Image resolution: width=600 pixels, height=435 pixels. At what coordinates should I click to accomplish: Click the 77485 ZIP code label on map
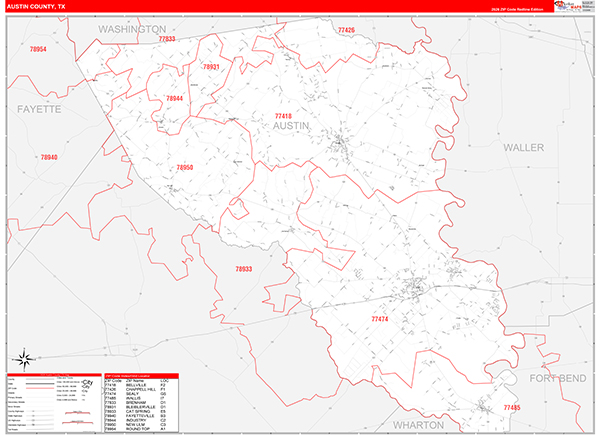click(x=512, y=407)
